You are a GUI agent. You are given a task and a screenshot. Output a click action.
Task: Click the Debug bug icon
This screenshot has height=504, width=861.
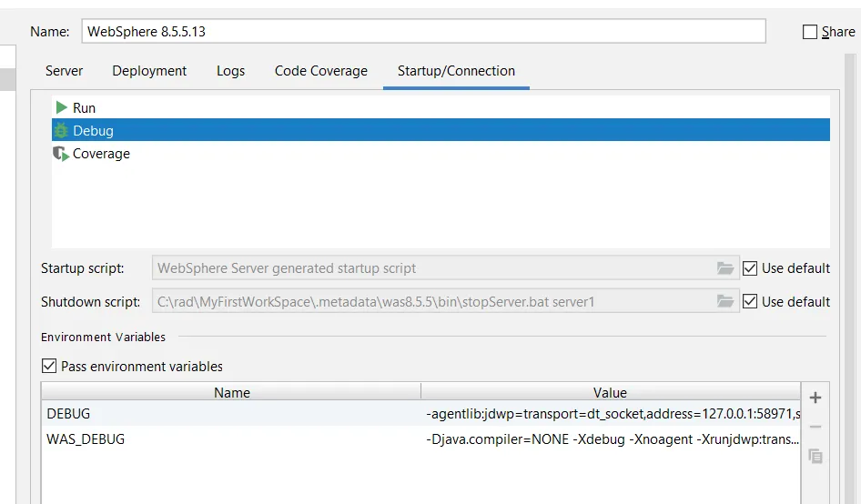pos(61,131)
